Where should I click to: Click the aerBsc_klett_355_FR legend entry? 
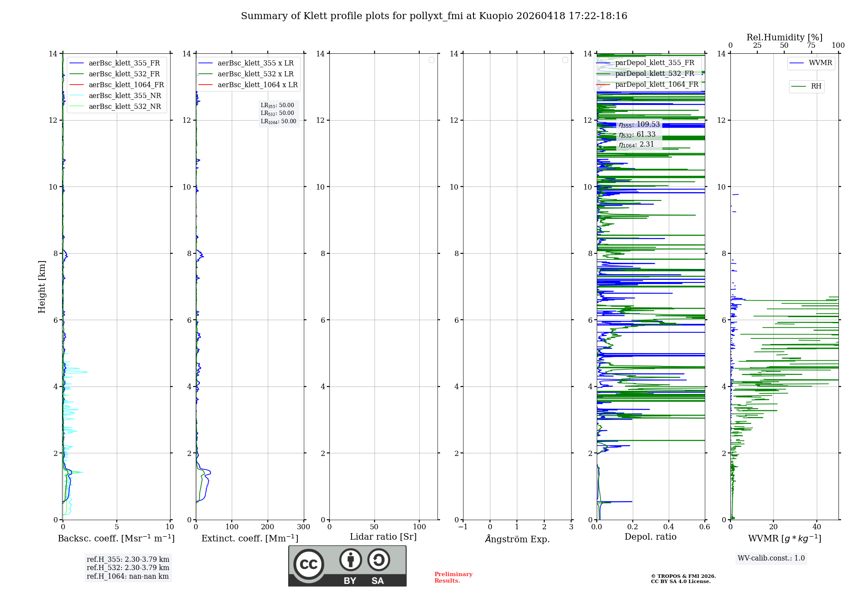(124, 63)
